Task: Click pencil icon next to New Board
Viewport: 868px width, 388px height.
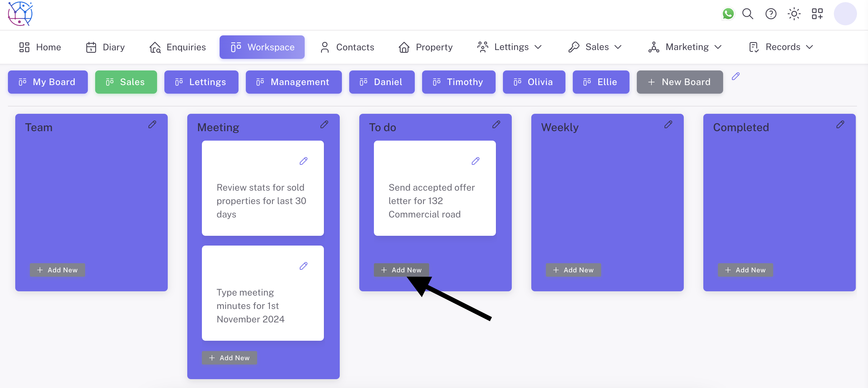Action: tap(736, 76)
